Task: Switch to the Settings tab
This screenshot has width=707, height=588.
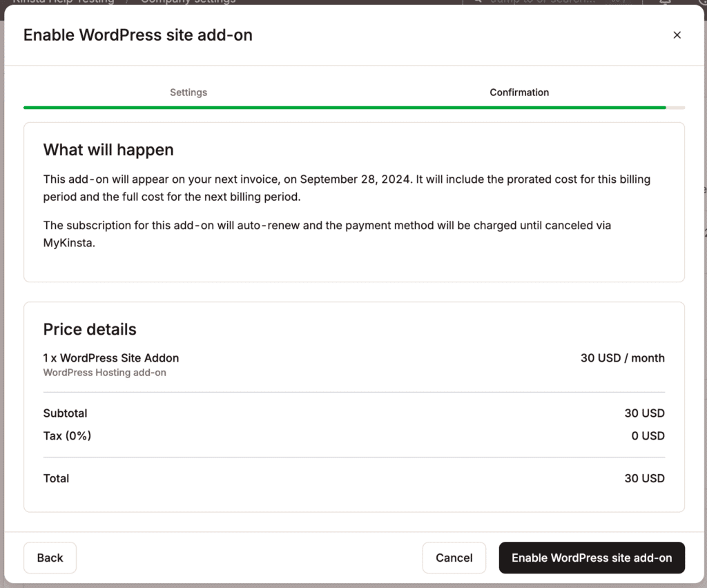Action: [188, 92]
